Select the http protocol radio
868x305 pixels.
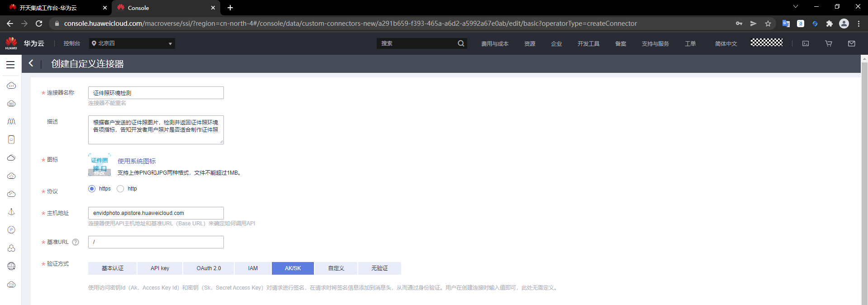[x=120, y=189]
